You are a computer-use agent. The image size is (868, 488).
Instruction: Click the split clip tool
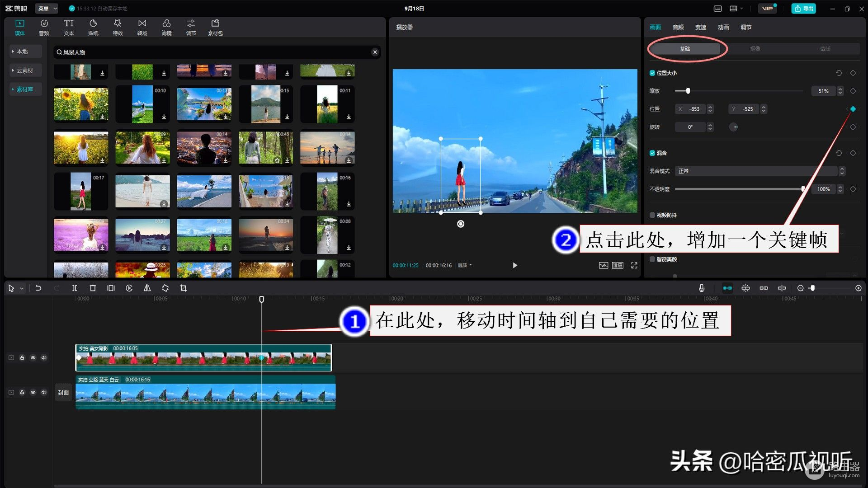tap(75, 288)
